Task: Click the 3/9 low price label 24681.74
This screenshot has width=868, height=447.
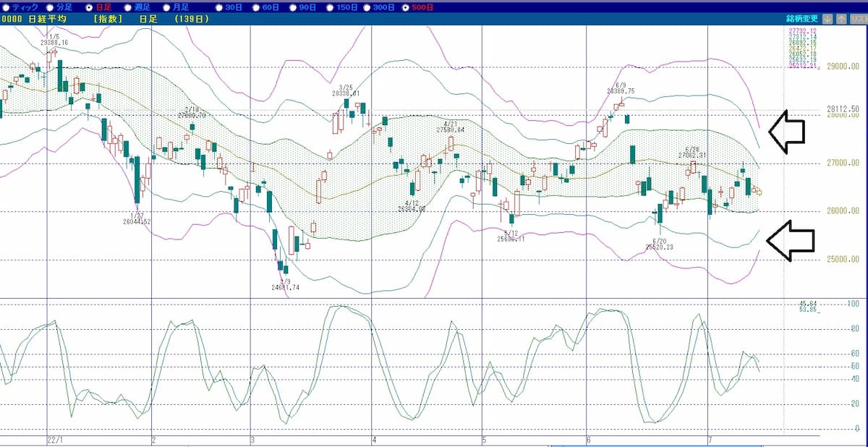Action: 284,287
